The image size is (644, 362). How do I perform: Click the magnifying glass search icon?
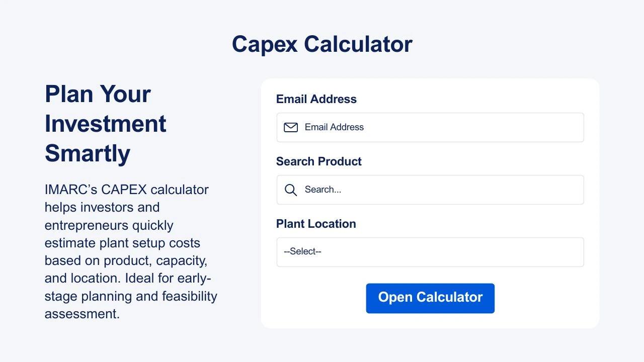pos(291,190)
